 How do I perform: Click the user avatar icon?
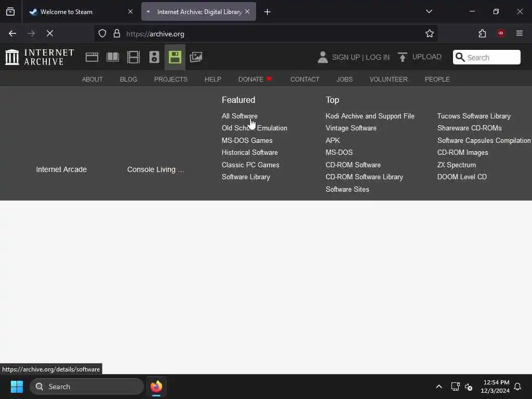coord(323,57)
